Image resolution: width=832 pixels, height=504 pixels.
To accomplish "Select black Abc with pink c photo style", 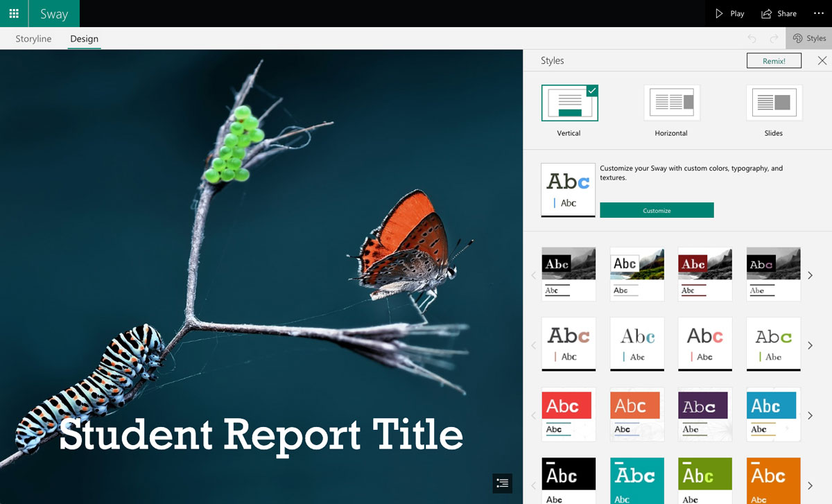I will tap(774, 274).
